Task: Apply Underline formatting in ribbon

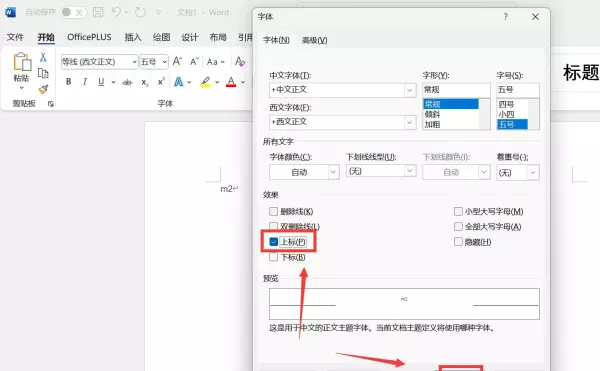Action: pyautogui.click(x=101, y=81)
